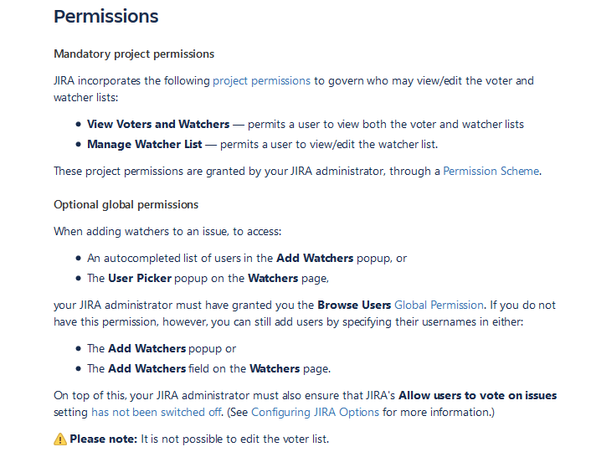Click the sentence about editing the voter list
The width and height of the screenshot is (591, 462).
[235, 439]
